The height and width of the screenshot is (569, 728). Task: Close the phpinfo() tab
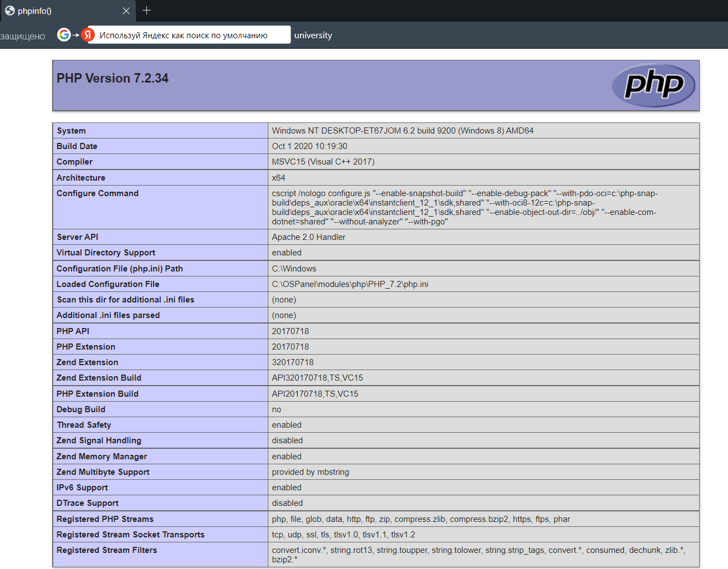(126, 11)
